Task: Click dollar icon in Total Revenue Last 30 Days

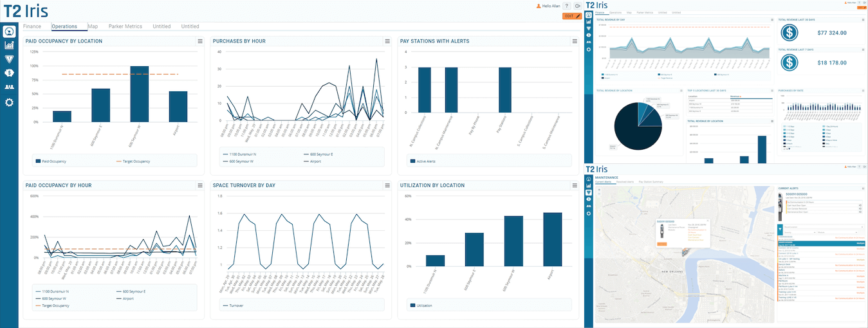Action: point(790,32)
